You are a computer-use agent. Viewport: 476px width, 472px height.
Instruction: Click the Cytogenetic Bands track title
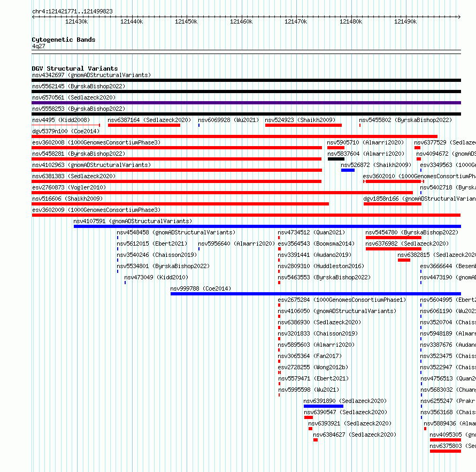pos(64,40)
